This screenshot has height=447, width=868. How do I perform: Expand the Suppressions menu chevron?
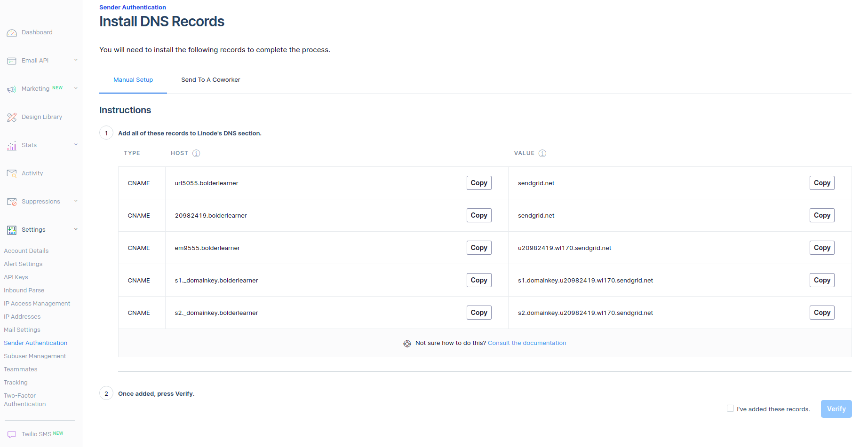click(76, 201)
